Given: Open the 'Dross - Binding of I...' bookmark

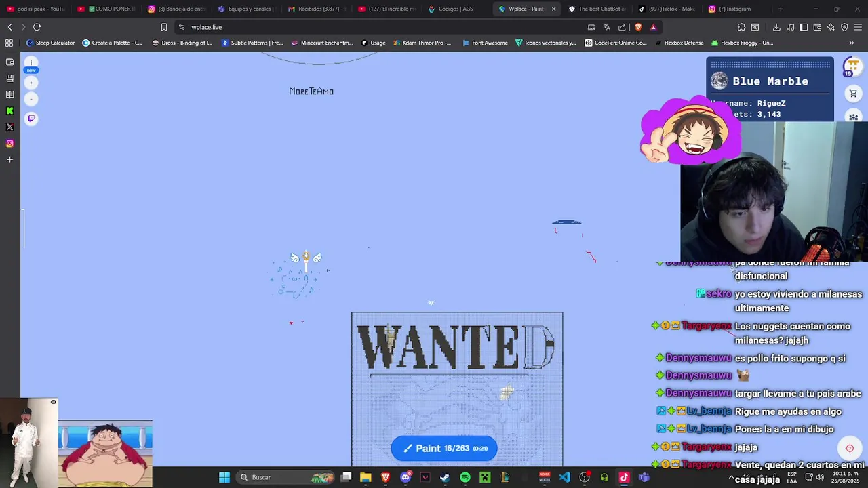Looking at the screenshot, I should coord(182,43).
